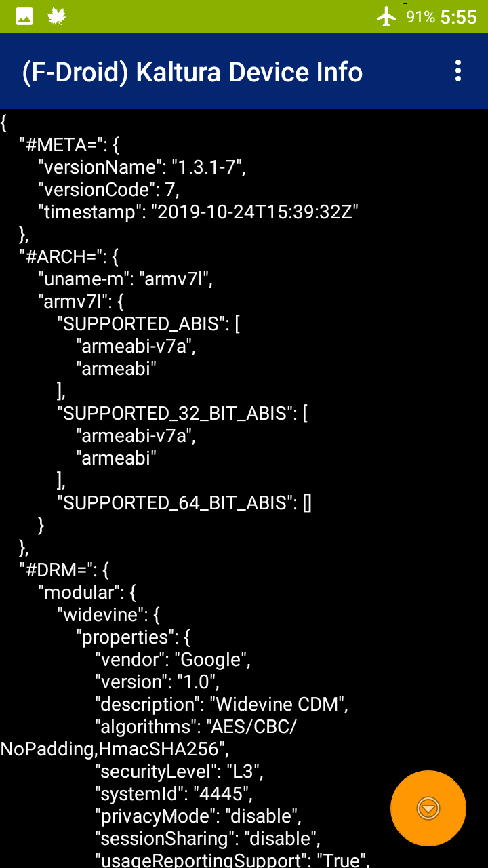The width and height of the screenshot is (488, 868).
Task: Select the timestamp value line
Action: tap(198, 212)
